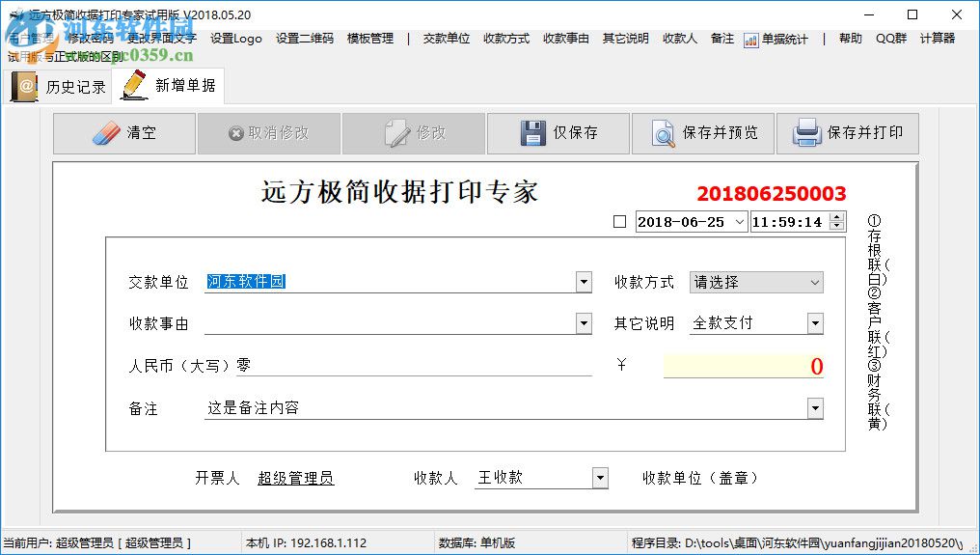Click the empty 收款事由 input field
980x555 pixels.
[x=391, y=323]
